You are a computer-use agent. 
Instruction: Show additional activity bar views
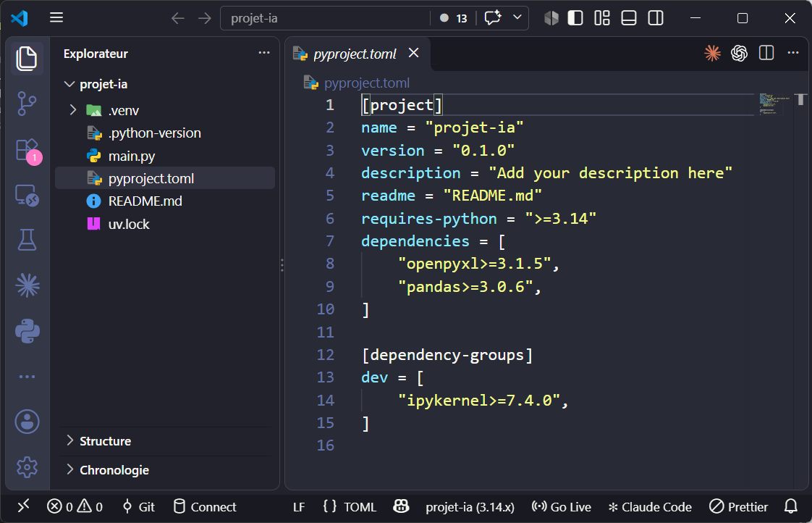coord(27,376)
